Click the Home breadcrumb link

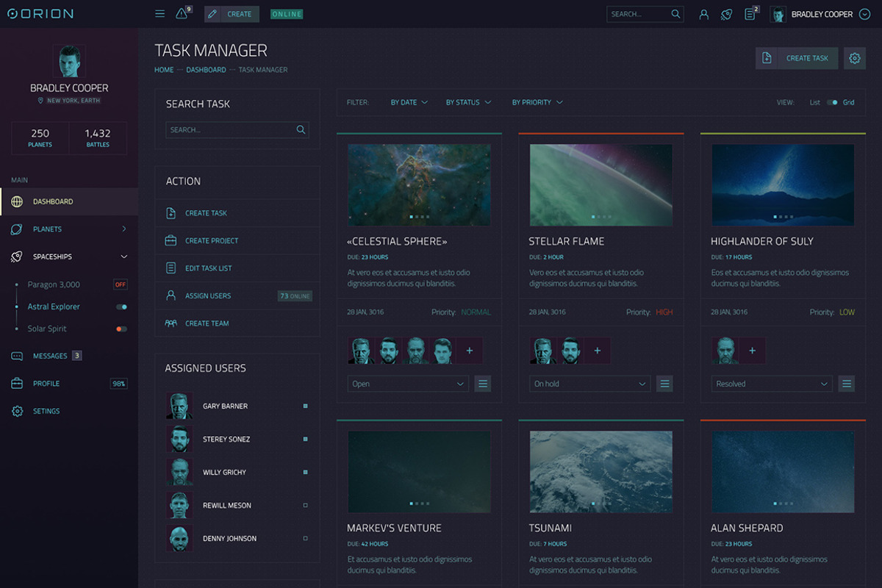pos(164,70)
